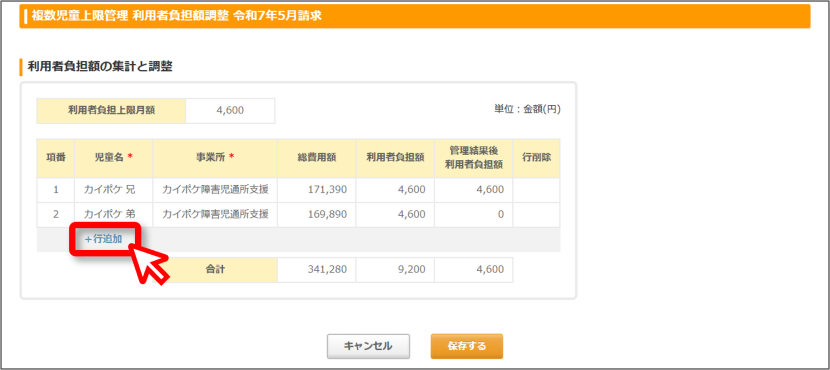Click row 1 行削除 cell
Image resolution: width=830 pixels, height=370 pixels.
(x=536, y=190)
